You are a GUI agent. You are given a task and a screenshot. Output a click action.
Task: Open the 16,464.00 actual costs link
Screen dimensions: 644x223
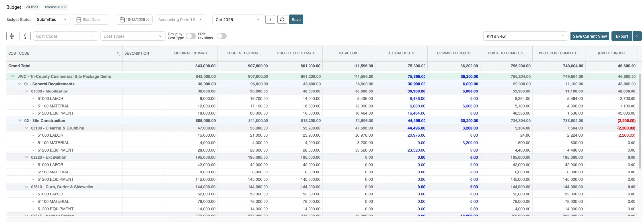point(416,113)
